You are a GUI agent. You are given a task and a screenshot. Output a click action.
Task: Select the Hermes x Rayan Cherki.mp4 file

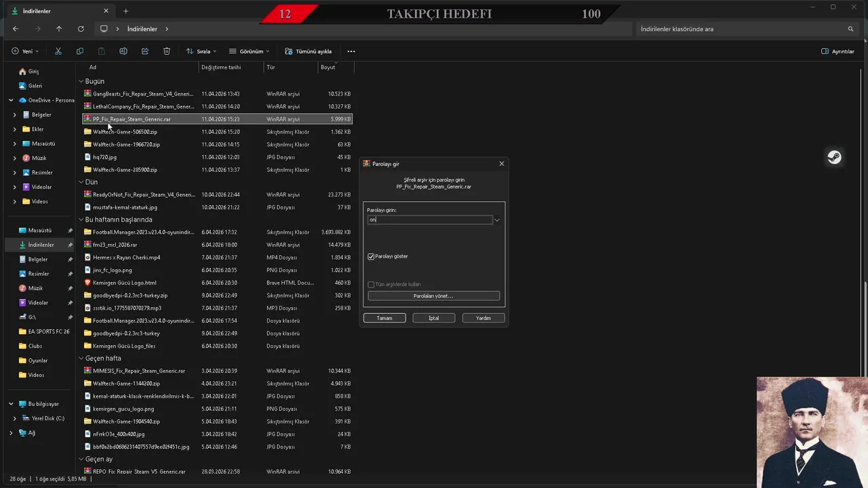point(126,258)
